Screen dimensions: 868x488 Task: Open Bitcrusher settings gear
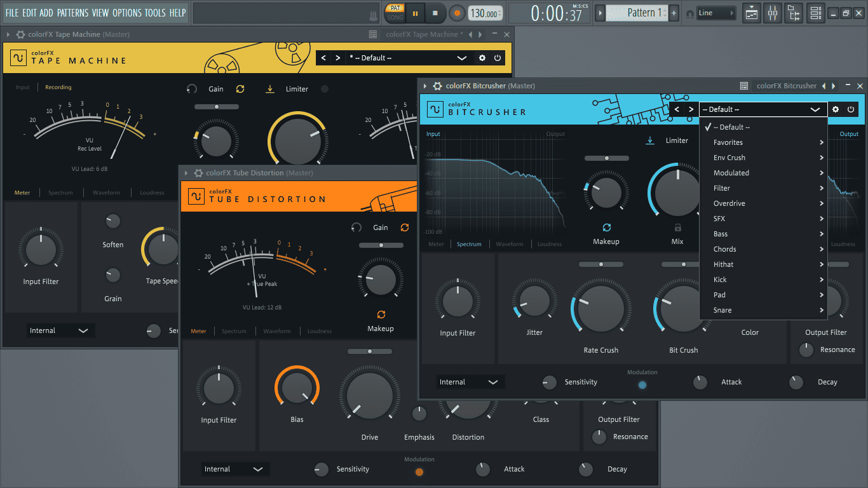click(836, 109)
